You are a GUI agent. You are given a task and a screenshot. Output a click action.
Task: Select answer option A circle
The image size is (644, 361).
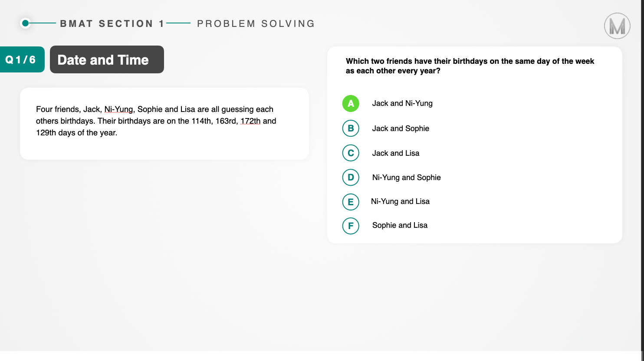pos(351,104)
